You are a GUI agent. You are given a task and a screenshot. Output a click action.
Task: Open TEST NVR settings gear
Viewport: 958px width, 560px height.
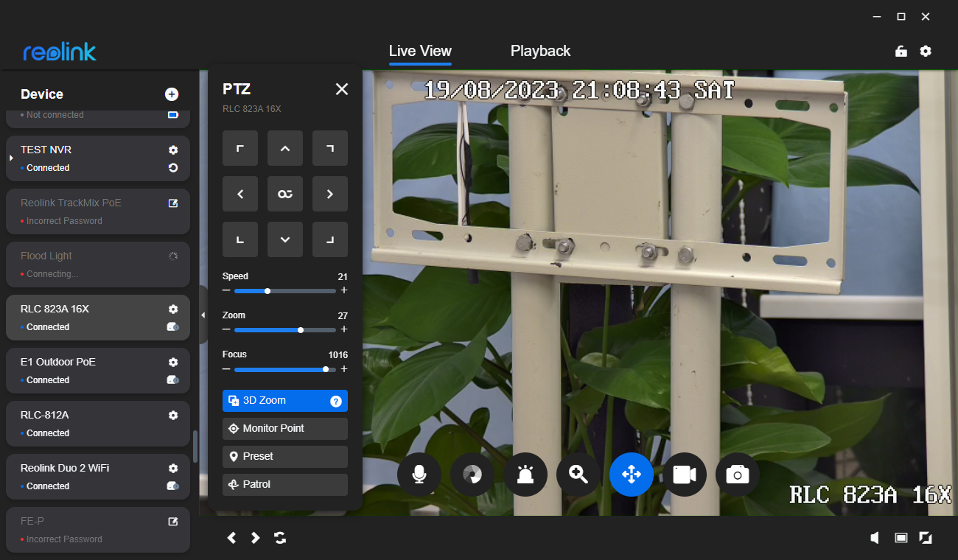pyautogui.click(x=173, y=150)
